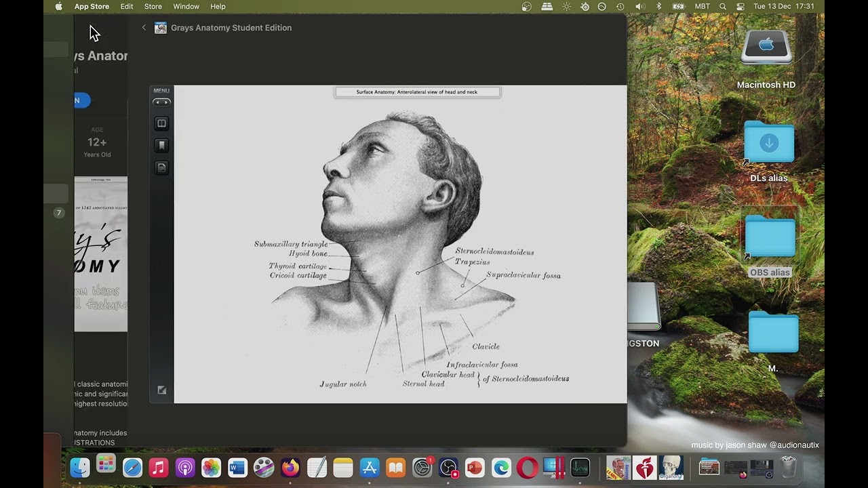
Task: Go to next illustration using right arrow
Action: click(x=166, y=102)
